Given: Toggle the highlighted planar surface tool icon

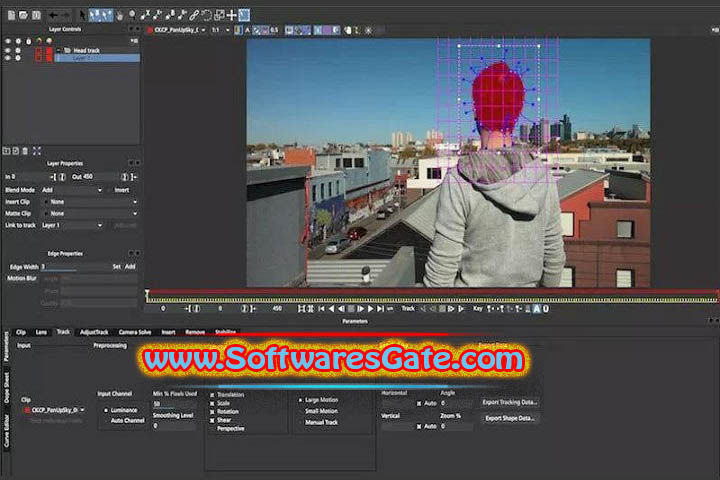Looking at the screenshot, I should pos(244,15).
